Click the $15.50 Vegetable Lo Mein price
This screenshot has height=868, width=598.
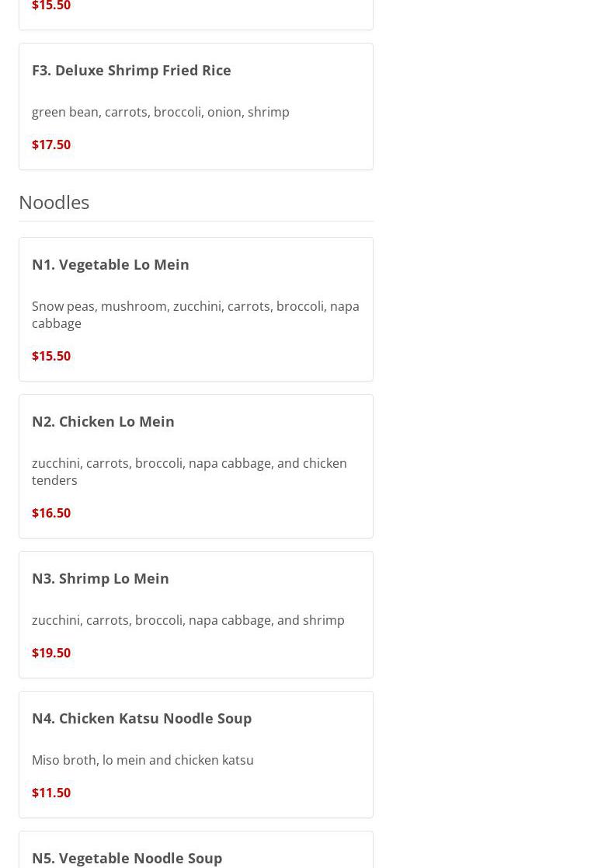click(51, 356)
